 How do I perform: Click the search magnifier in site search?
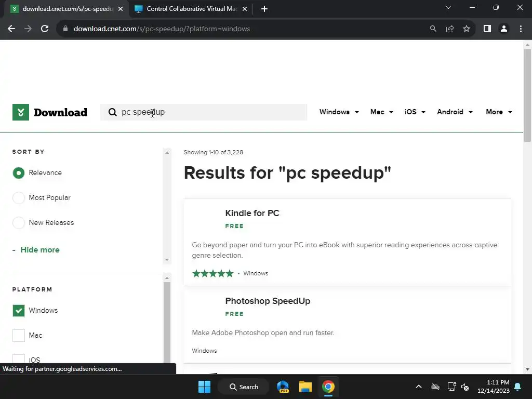point(112,112)
